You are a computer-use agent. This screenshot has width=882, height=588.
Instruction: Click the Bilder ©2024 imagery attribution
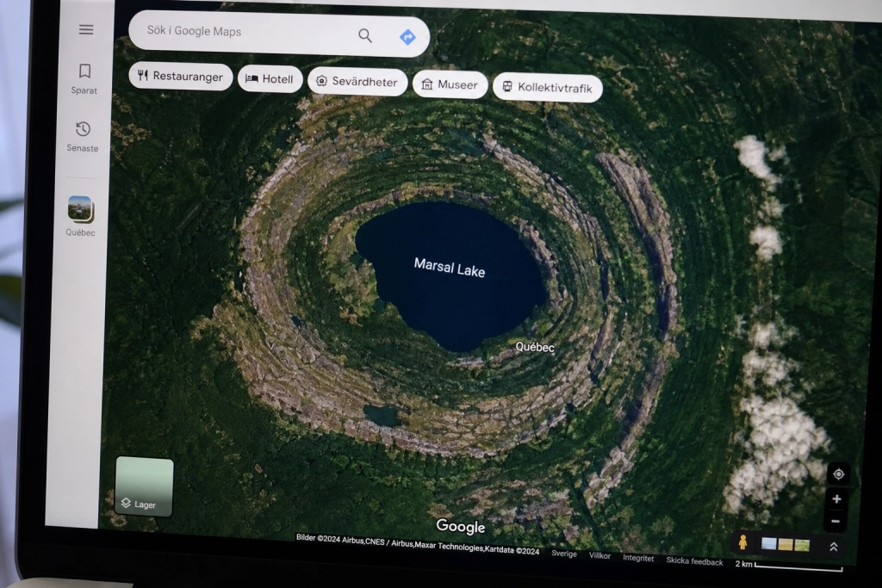point(418,543)
